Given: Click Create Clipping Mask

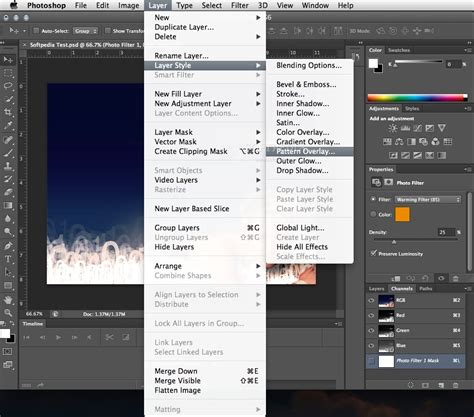Looking at the screenshot, I should [x=205, y=151].
